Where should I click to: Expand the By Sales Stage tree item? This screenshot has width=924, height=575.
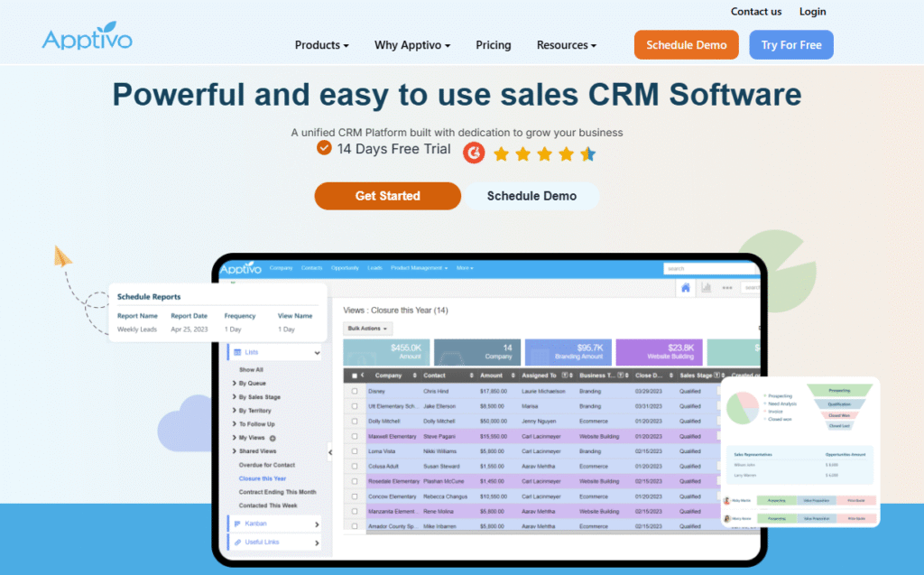(235, 397)
